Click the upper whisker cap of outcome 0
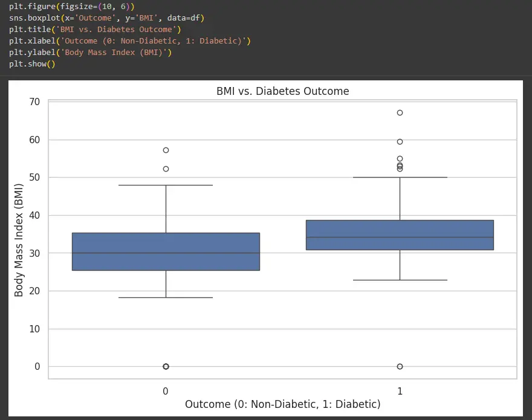532x420 pixels. [x=166, y=185]
